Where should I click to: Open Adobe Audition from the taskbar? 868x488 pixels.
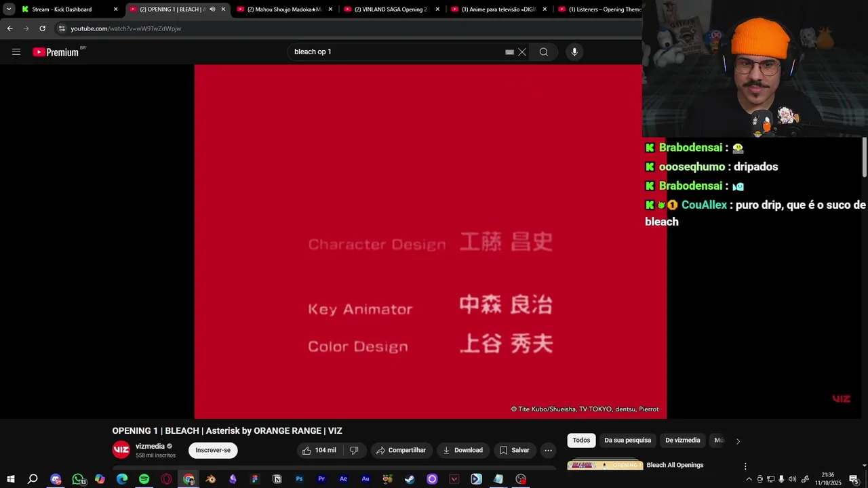366,479
